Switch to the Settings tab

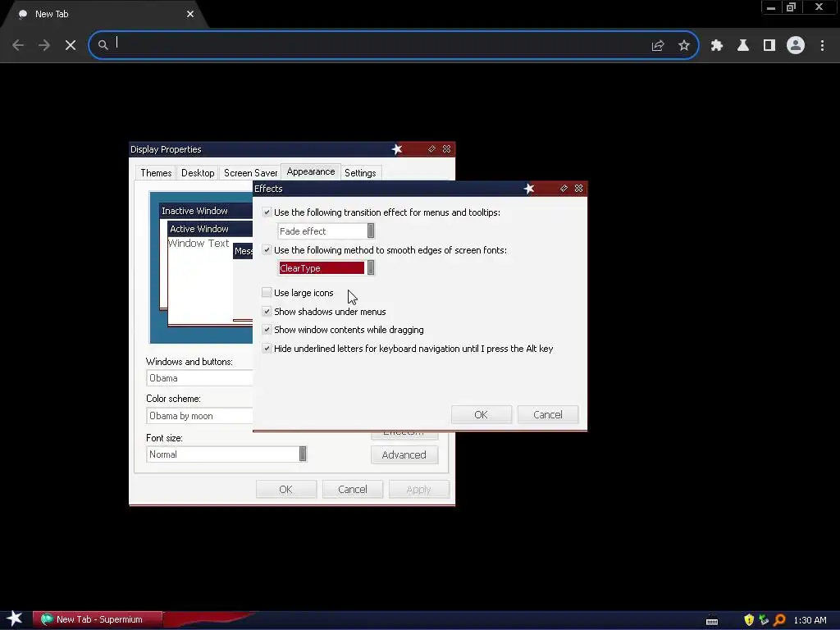pos(360,173)
